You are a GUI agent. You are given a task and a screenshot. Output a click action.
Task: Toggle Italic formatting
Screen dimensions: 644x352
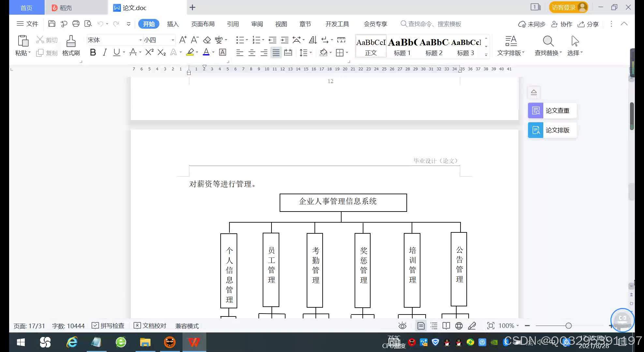(105, 52)
